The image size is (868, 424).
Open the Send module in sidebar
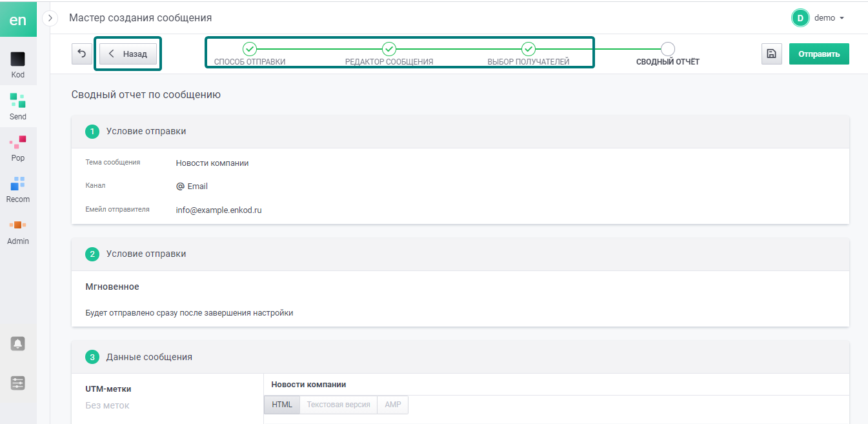[x=18, y=107]
